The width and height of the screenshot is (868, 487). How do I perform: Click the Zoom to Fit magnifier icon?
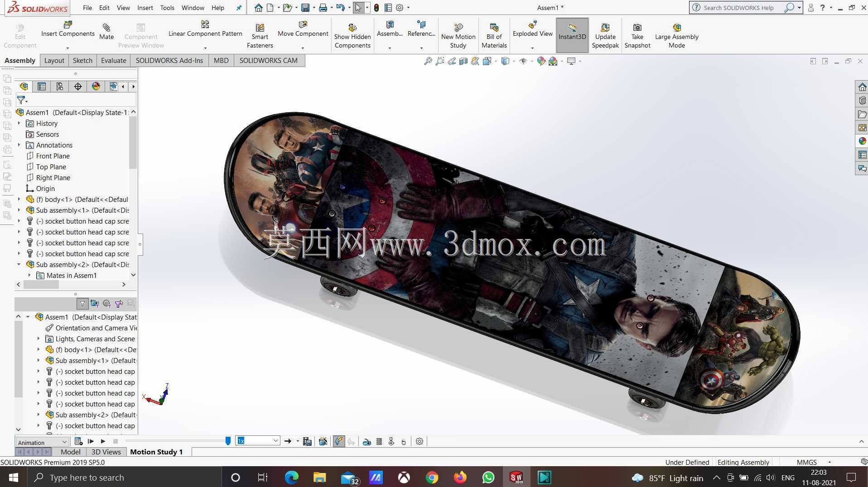tap(428, 61)
